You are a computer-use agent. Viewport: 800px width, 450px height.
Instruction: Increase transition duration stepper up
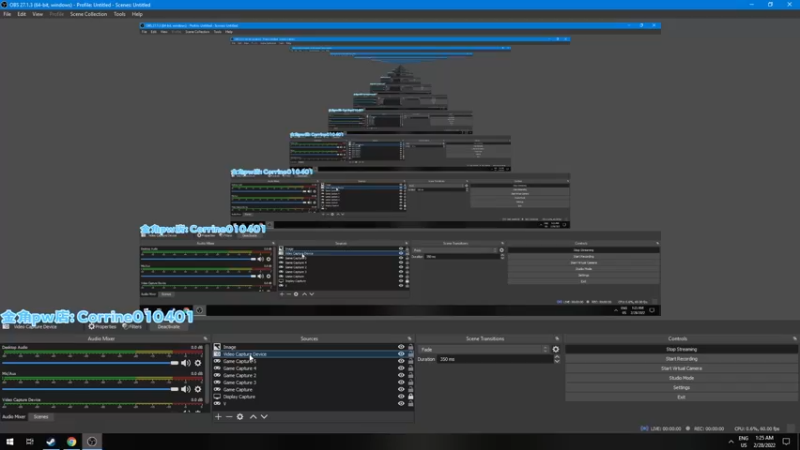557,357
